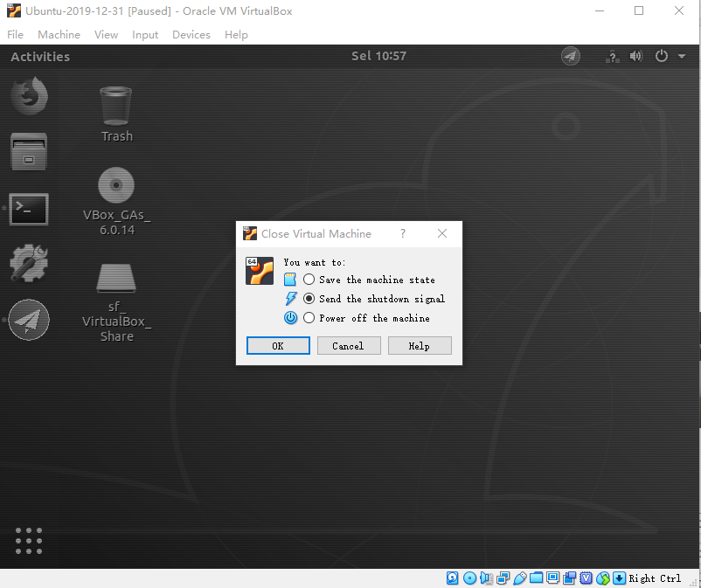
Task: Open the View menu
Action: [x=106, y=34]
